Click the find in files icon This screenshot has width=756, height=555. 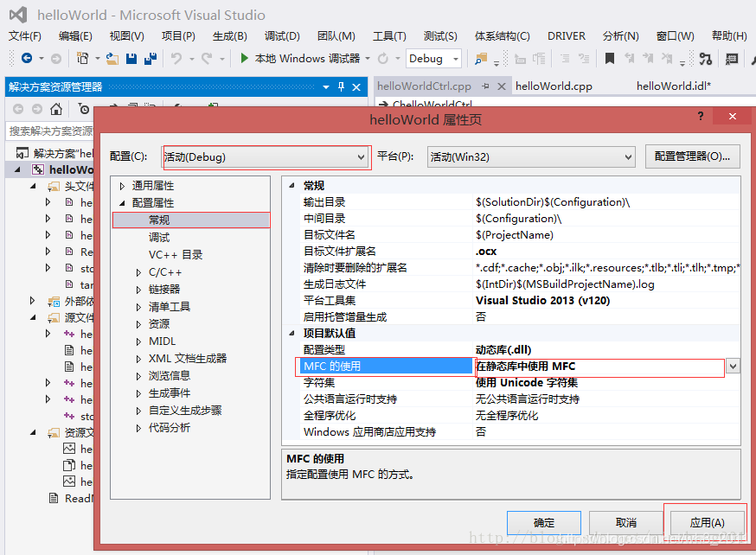coord(481,58)
